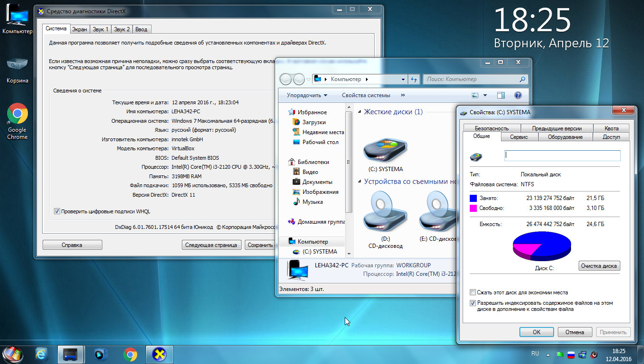Open the Упорядочить dropdown menu

(307, 95)
